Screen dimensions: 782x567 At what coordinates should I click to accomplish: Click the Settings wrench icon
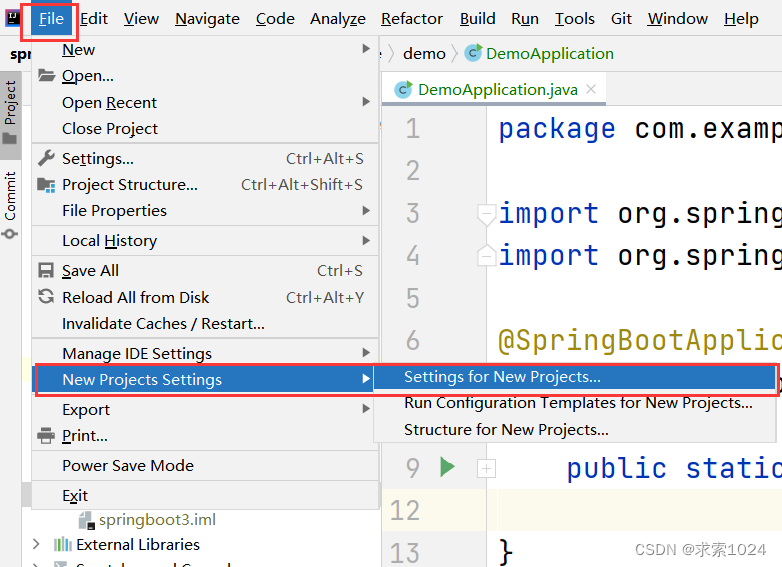46,158
